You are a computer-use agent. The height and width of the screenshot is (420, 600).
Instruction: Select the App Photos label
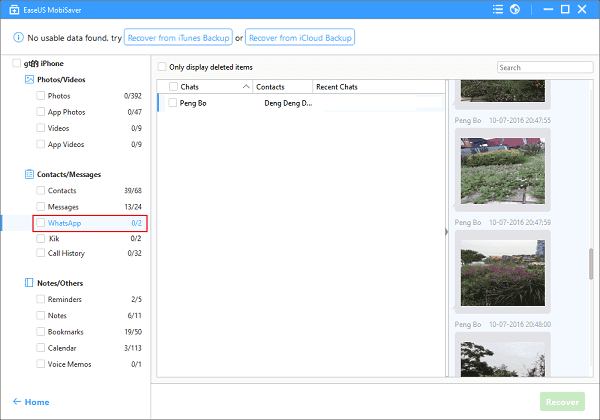(67, 112)
